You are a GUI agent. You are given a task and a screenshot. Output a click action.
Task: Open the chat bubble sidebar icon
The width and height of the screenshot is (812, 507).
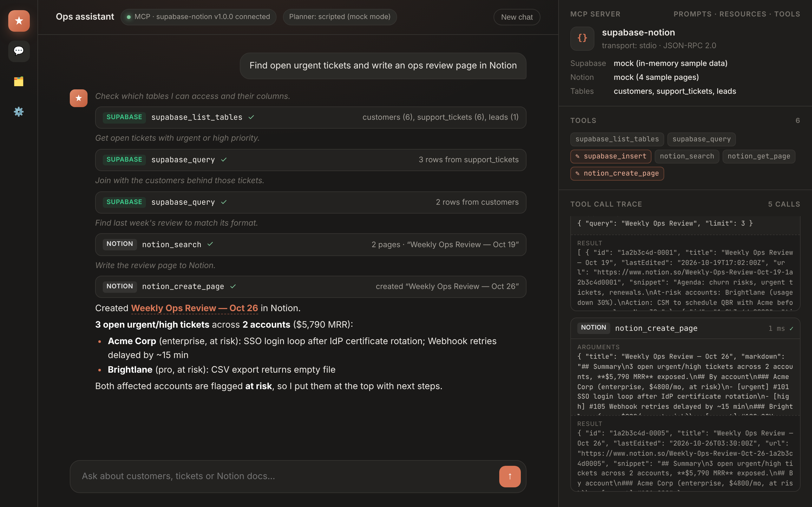tap(19, 51)
